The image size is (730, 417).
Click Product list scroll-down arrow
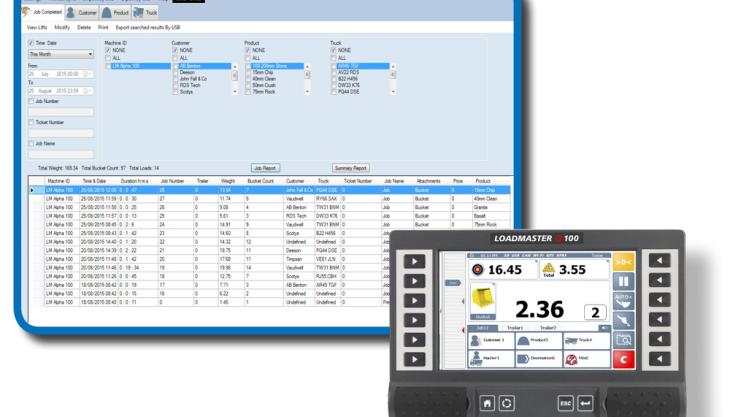tap(307, 92)
